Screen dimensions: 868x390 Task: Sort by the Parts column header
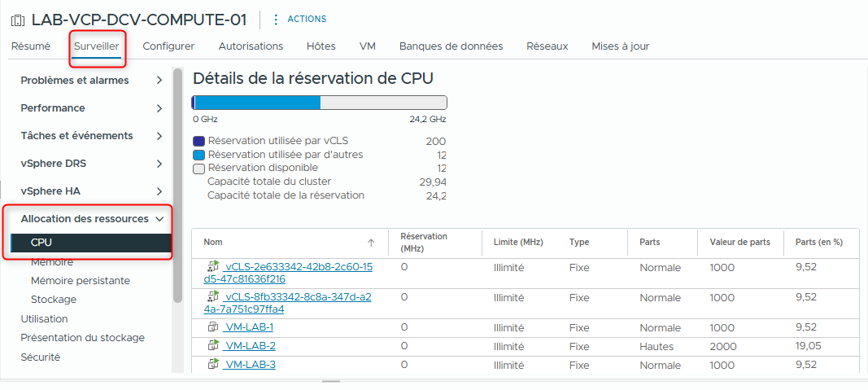[x=649, y=242]
